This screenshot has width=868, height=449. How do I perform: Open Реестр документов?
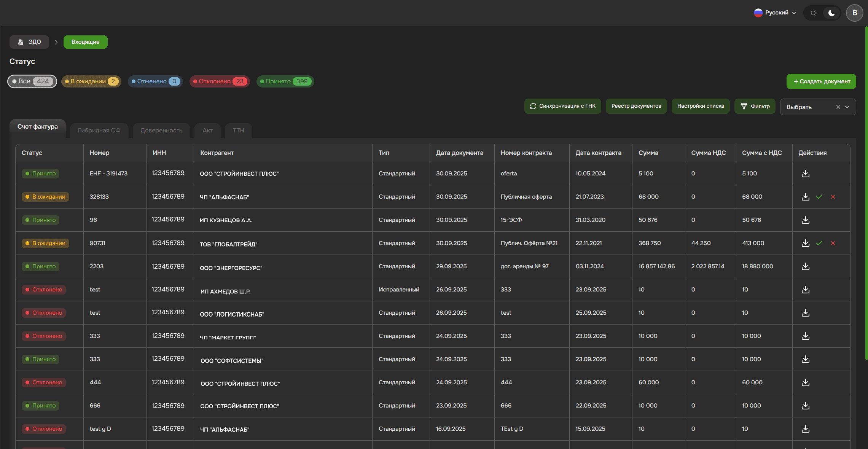(636, 106)
